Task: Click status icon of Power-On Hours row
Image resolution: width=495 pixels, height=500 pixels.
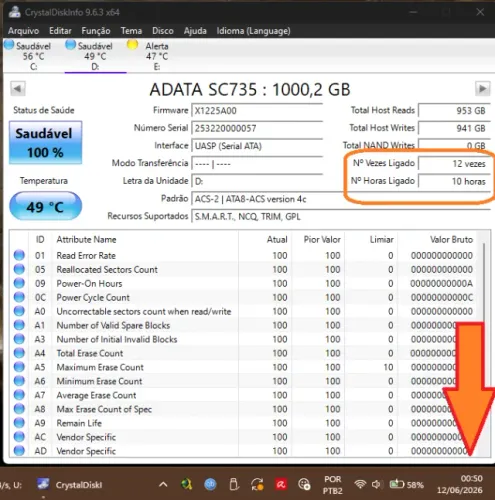Action: click(19, 283)
